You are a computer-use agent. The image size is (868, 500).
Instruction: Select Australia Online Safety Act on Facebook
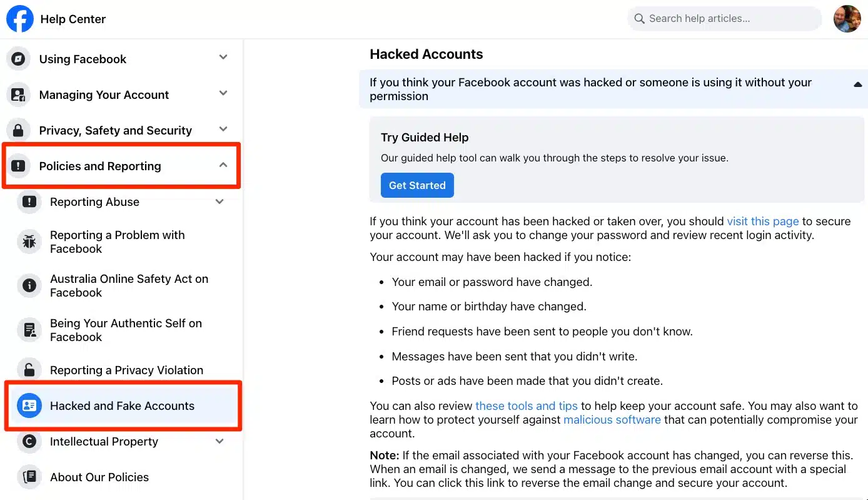[129, 285]
